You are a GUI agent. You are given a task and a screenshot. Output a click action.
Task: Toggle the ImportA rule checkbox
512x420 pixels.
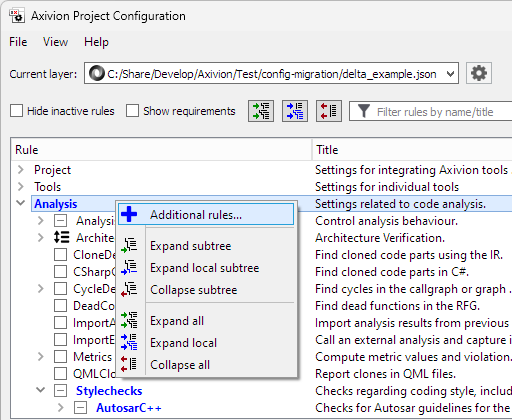(x=60, y=323)
